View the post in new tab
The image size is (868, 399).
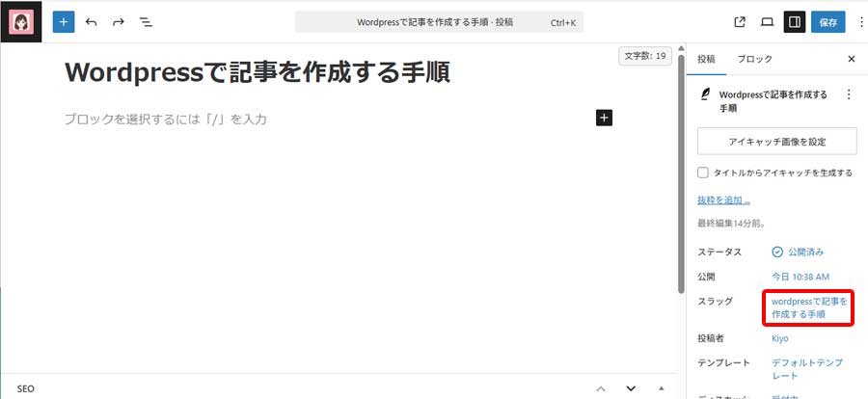(740, 22)
